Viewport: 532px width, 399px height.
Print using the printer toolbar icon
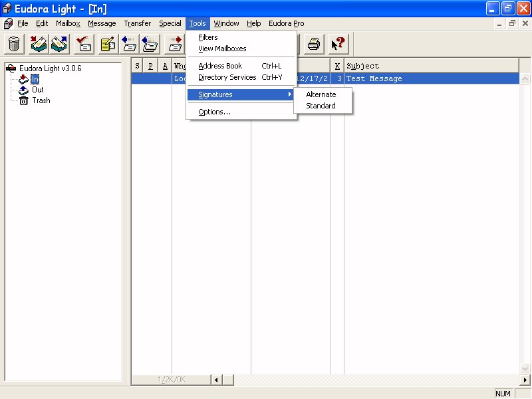(x=314, y=44)
